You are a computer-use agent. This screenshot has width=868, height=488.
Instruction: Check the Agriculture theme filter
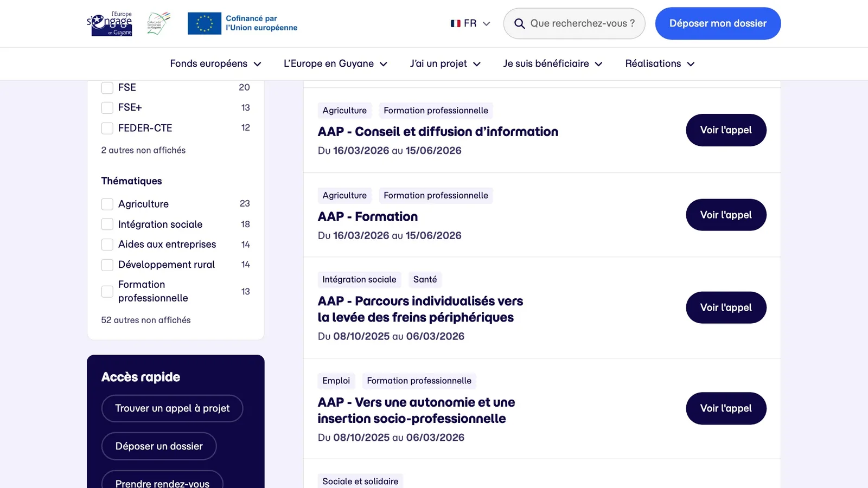tap(107, 204)
